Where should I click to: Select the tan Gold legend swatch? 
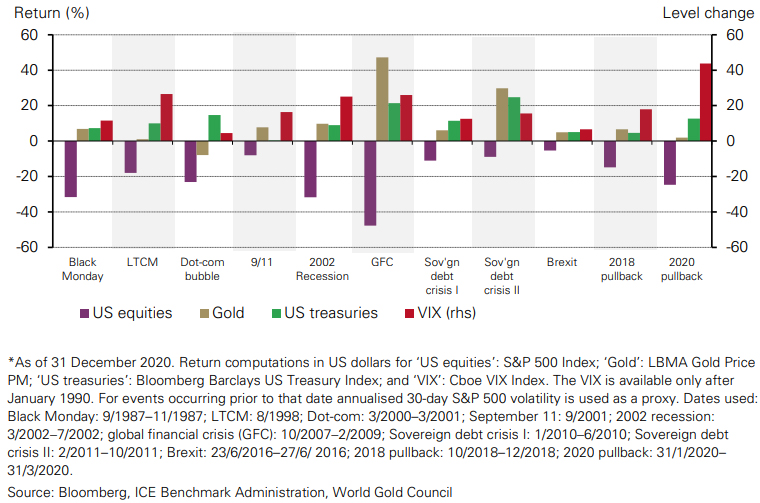200,313
